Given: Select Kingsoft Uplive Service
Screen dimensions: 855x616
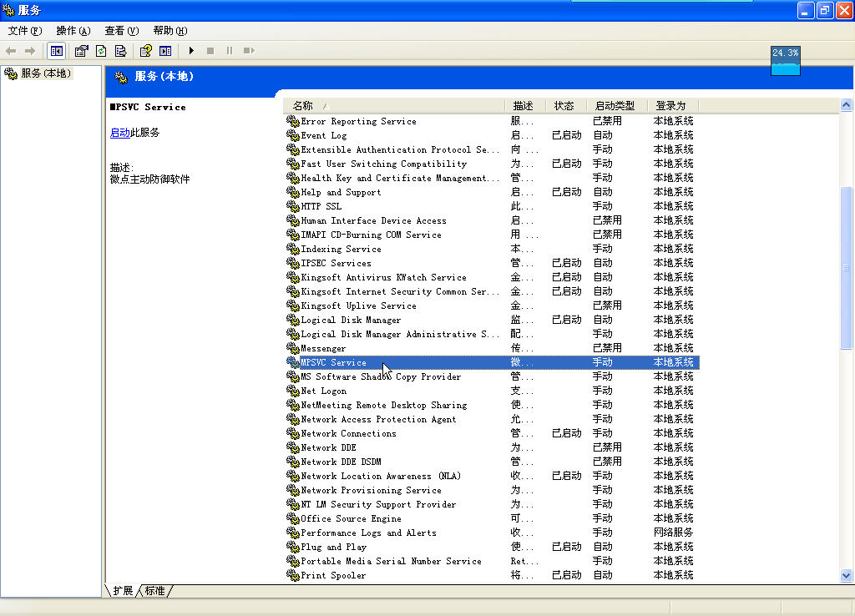Looking at the screenshot, I should point(491,305).
